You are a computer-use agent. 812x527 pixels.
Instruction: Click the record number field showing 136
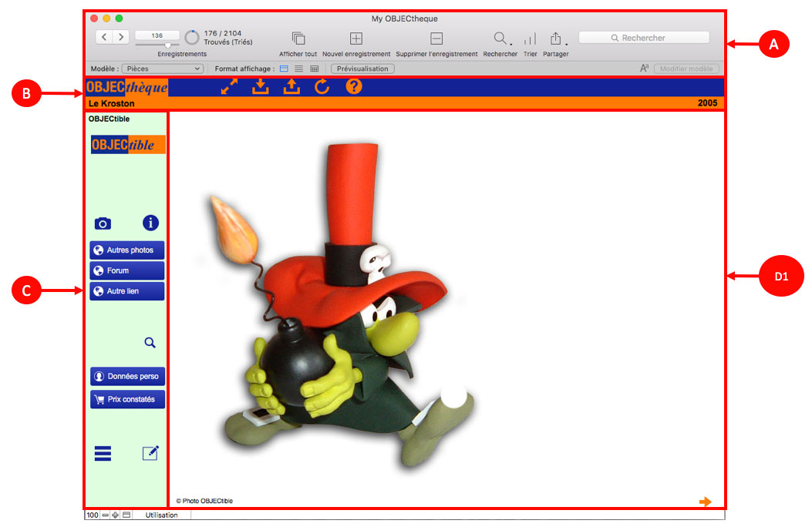coord(157,35)
